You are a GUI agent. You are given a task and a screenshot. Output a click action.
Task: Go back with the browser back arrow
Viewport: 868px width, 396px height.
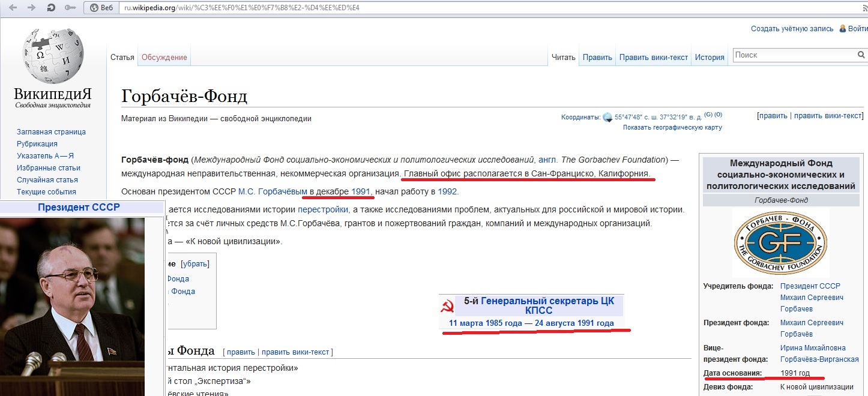(x=14, y=8)
